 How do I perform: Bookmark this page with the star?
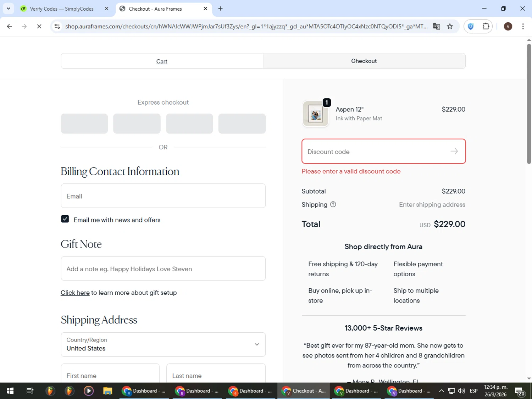[x=450, y=26]
